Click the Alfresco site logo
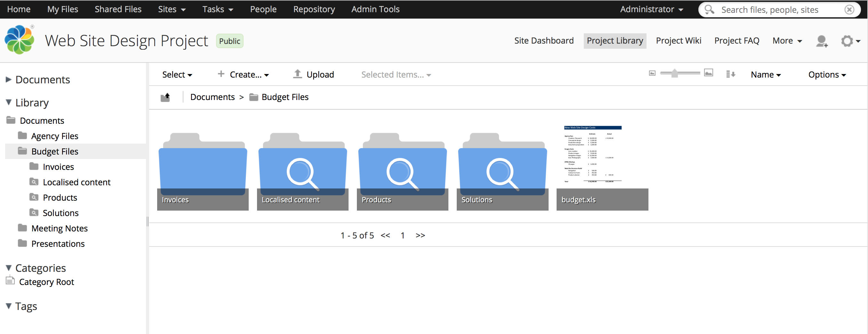Viewport: 868px width, 334px height. tap(20, 40)
